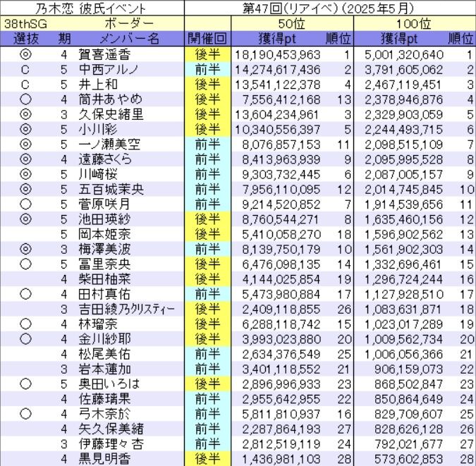476x466 pixels.
Task: Select the 38thSG cell
Action: click(25, 24)
